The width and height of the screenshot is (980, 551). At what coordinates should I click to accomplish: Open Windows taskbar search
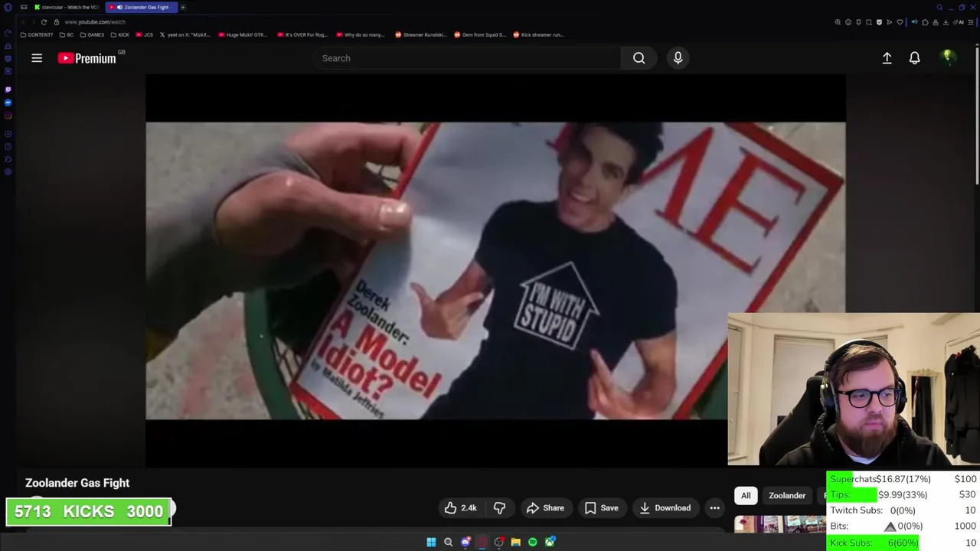[448, 542]
